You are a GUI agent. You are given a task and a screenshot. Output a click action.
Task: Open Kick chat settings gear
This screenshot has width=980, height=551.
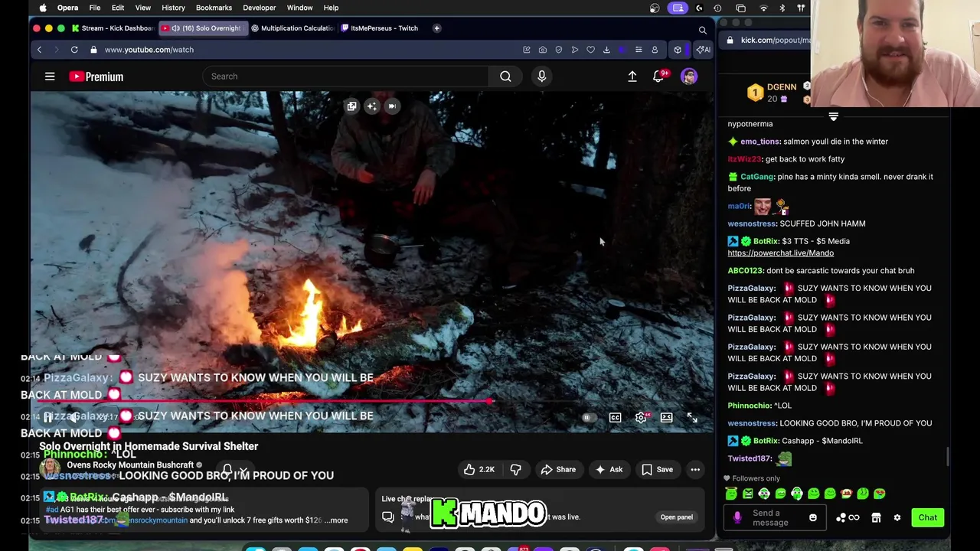(x=897, y=518)
